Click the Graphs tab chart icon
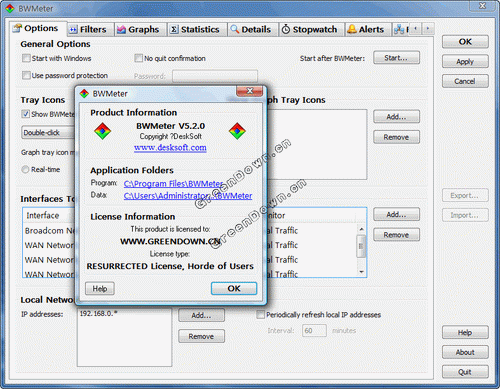The image size is (500, 389). pyautogui.click(x=121, y=30)
